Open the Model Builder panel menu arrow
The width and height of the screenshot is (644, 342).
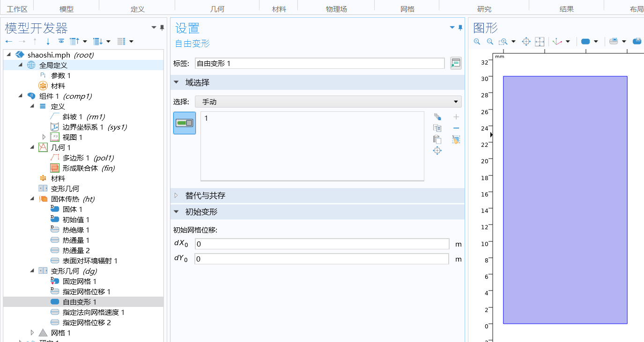pos(154,28)
